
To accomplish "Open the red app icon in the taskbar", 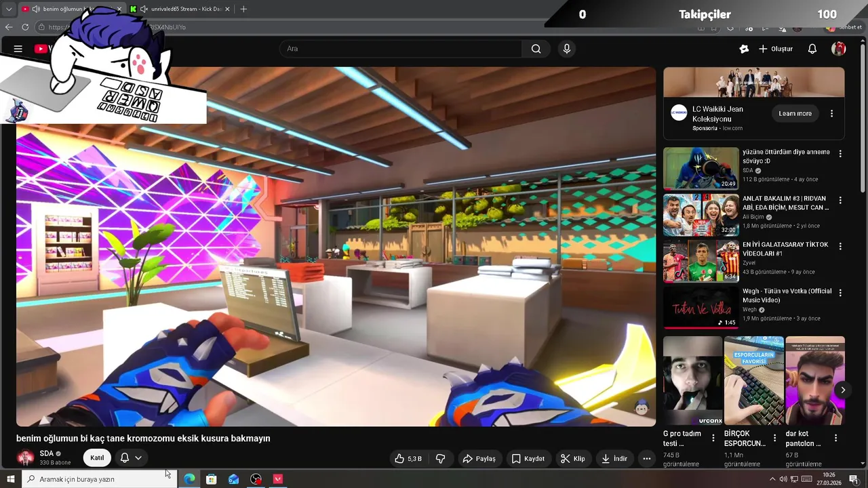I will click(x=278, y=479).
